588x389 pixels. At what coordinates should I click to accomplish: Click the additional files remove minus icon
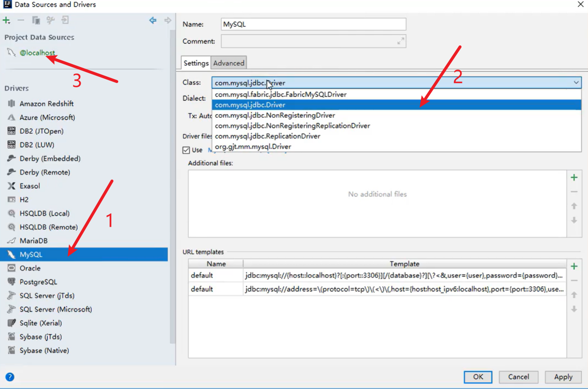(574, 192)
